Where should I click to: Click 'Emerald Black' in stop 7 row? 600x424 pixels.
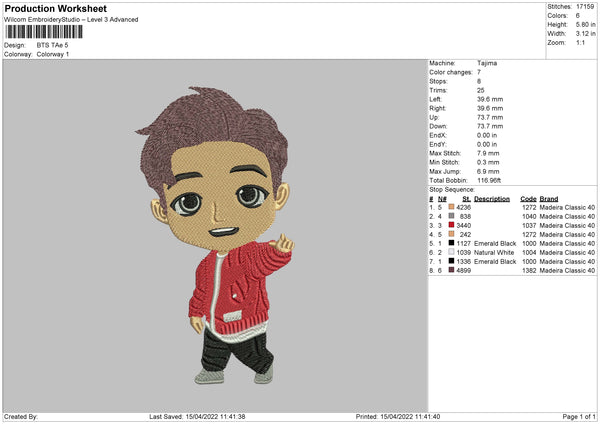tap(495, 261)
